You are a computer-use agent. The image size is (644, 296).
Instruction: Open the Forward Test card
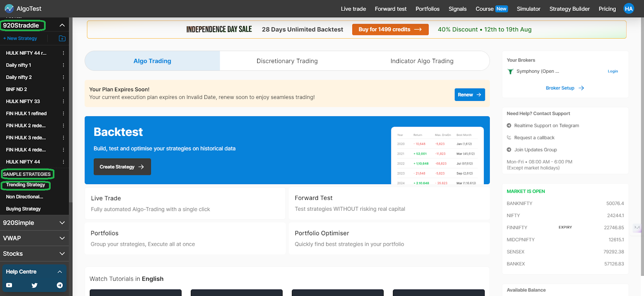tap(389, 203)
